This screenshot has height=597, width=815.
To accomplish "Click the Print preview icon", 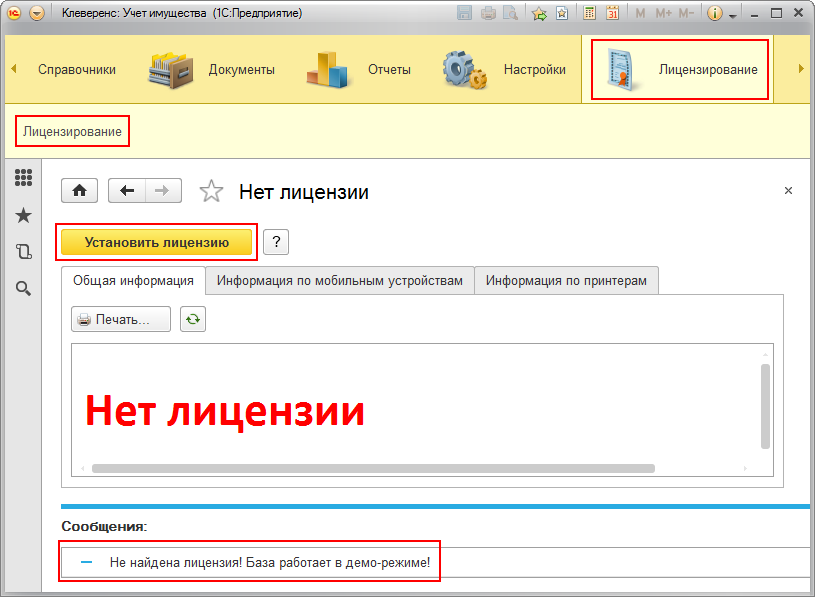I will pyautogui.click(x=511, y=13).
